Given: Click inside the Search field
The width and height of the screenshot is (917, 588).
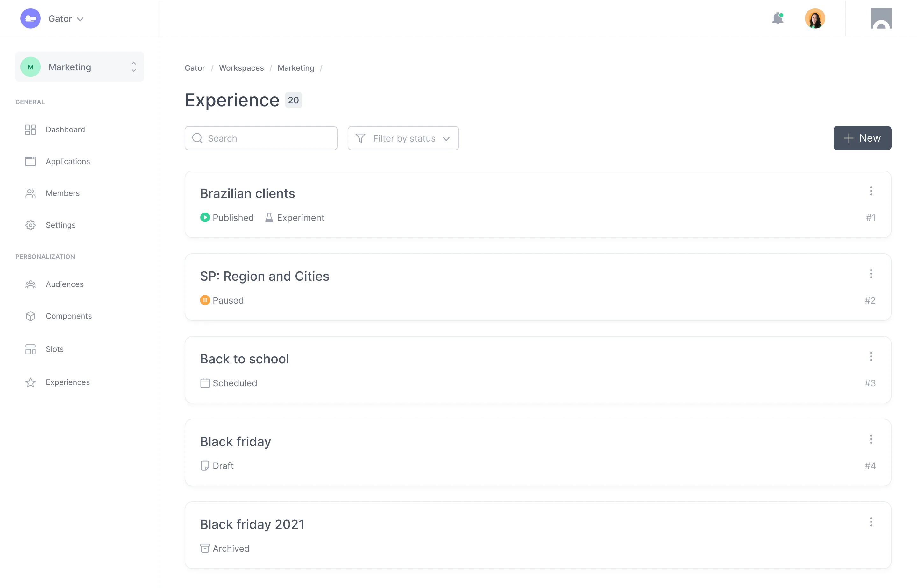Looking at the screenshot, I should point(261,138).
